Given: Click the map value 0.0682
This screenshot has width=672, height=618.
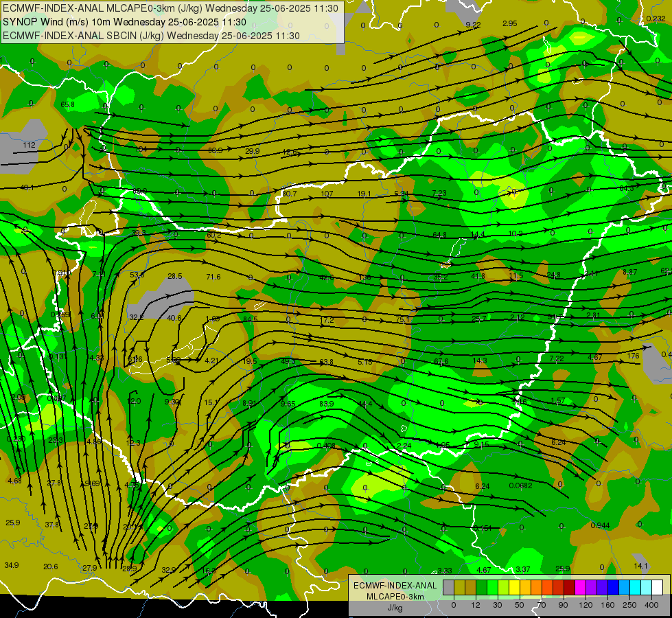Looking at the screenshot, I should [x=521, y=485].
